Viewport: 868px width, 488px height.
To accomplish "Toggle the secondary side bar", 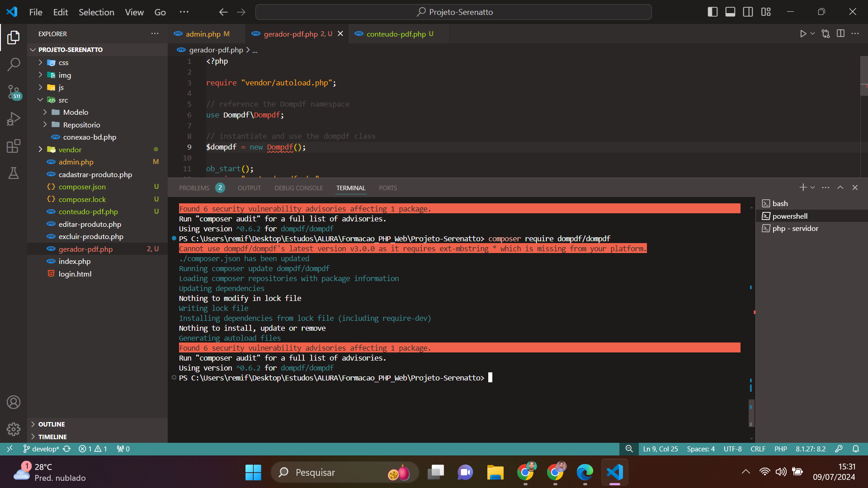I will pos(748,12).
